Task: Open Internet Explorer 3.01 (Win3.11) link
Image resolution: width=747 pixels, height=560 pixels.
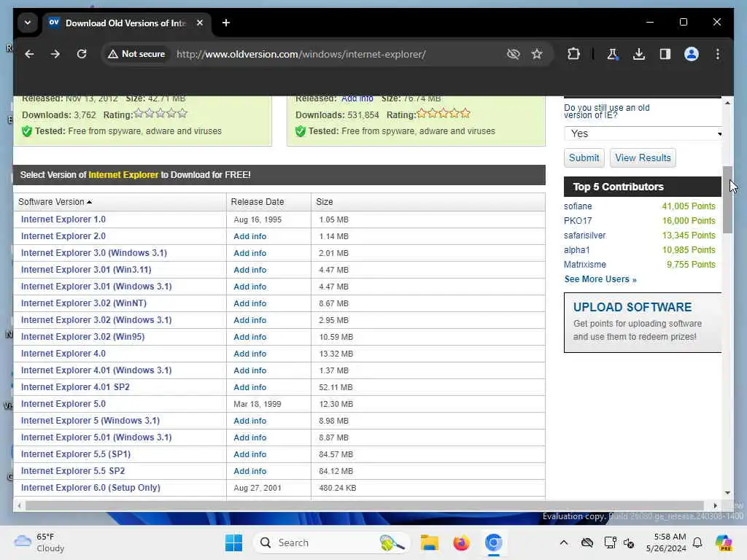Action: (86, 270)
